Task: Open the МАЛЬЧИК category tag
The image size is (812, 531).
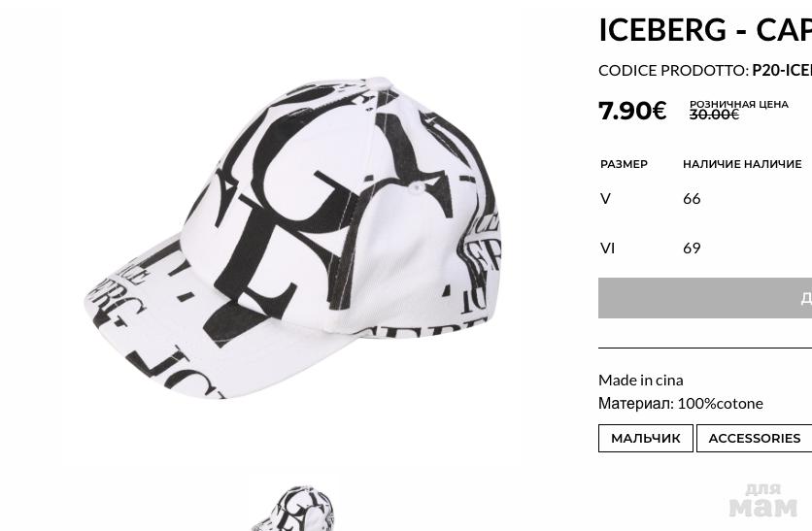Action: point(645,439)
